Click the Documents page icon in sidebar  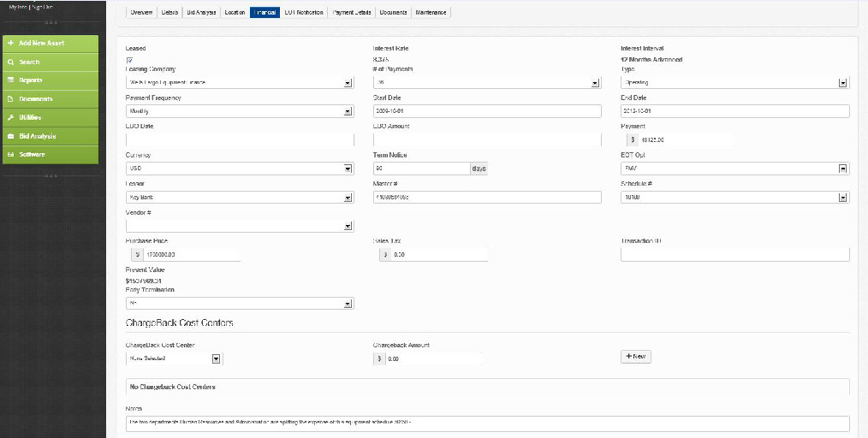coord(10,99)
